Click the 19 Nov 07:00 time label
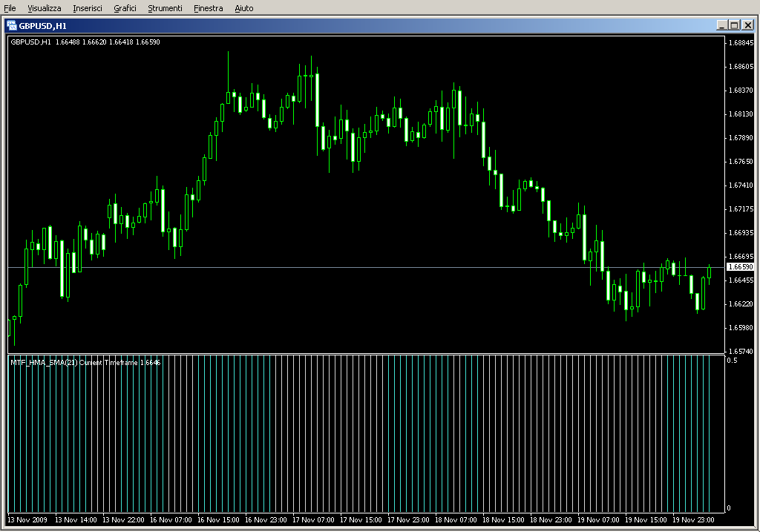760x532 pixels. pos(598,520)
